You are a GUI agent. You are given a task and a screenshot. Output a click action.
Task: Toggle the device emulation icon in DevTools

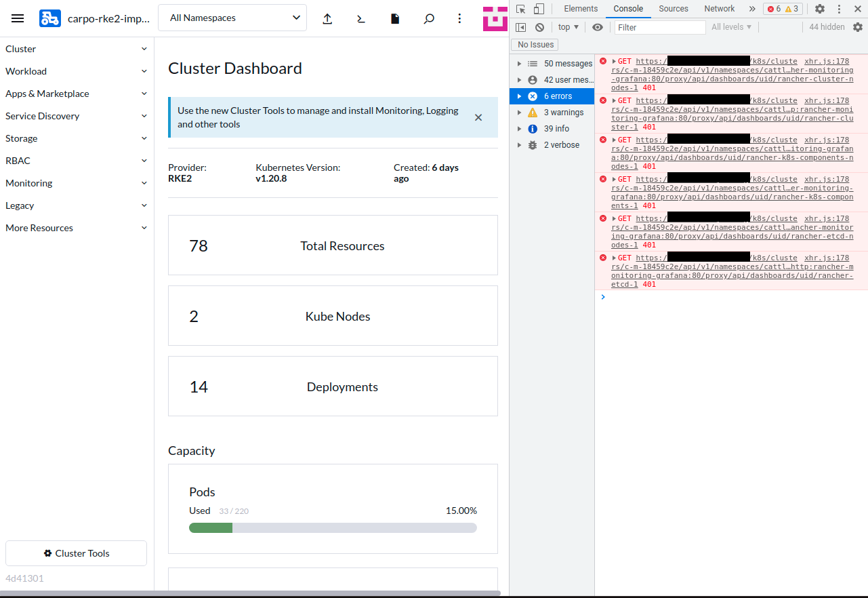pos(538,9)
